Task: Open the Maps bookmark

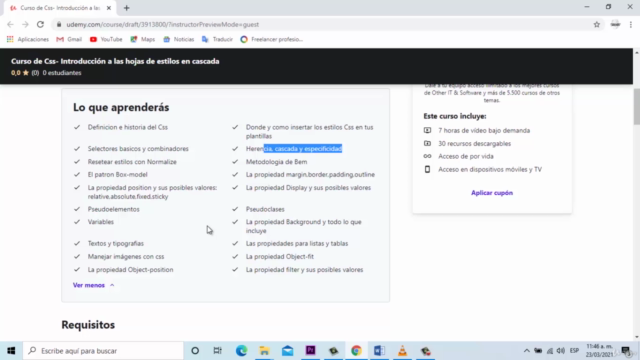Action: coord(142,39)
